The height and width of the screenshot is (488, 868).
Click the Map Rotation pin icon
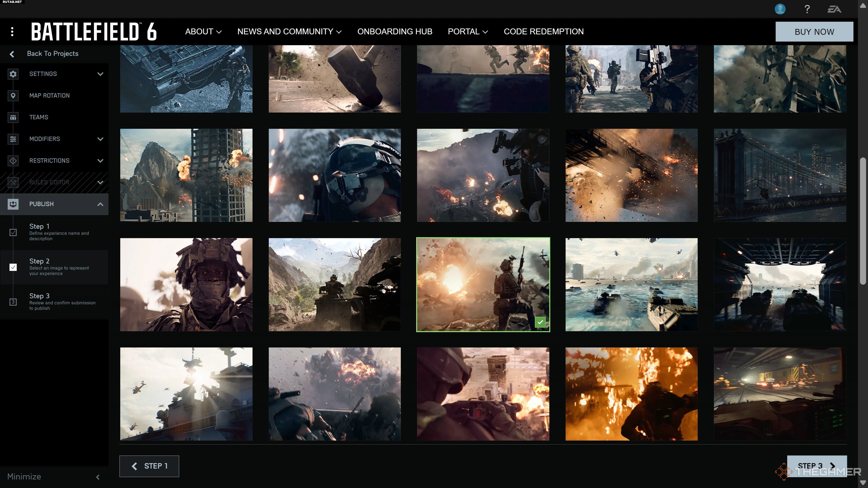13,96
